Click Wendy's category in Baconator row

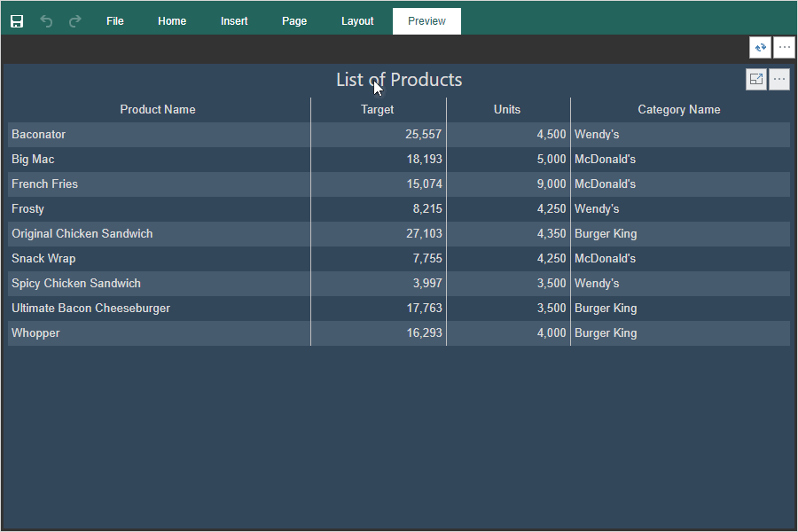click(597, 135)
